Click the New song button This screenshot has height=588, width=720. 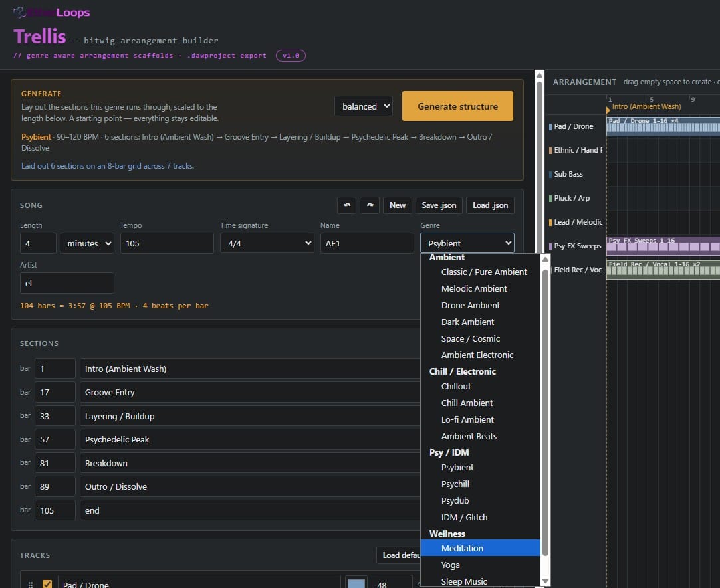pyautogui.click(x=397, y=205)
